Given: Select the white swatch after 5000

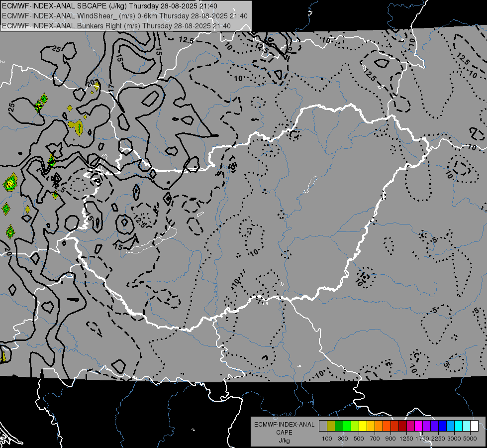Looking at the screenshot, I should pos(475,426).
